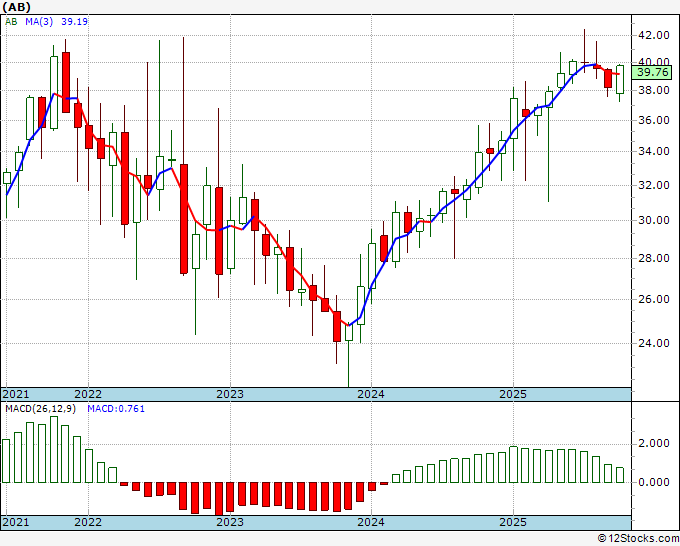Viewport: 680px width, 546px height.
Task: Click the latest green candle near 39.76
Action: [620, 79]
